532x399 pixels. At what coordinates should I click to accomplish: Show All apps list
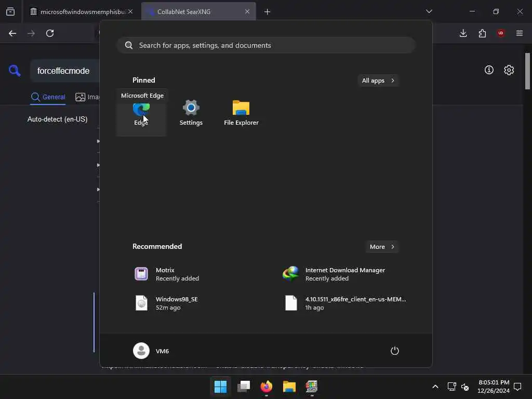pos(378,81)
